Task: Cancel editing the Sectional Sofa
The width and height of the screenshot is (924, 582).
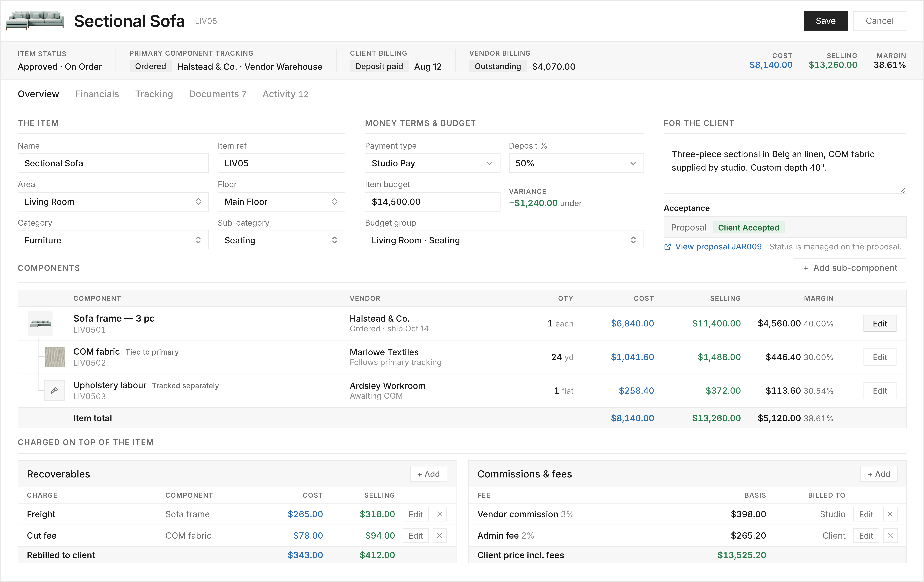Action: point(880,21)
